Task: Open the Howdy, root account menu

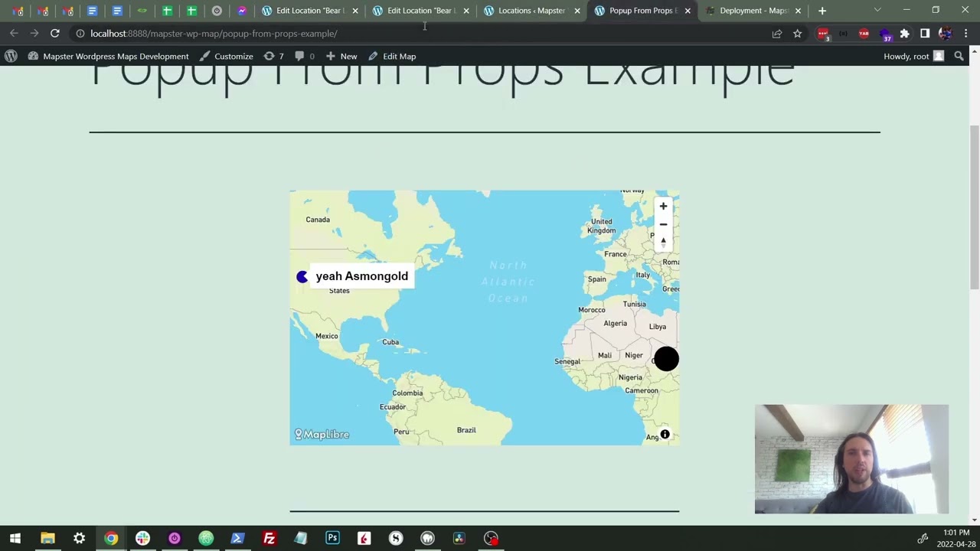Action: click(x=913, y=56)
